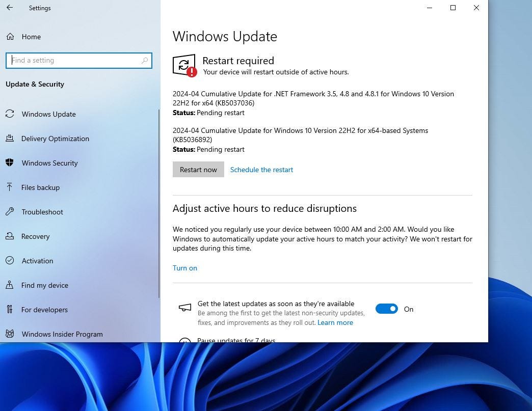
Task: Maximize the Settings window
Action: pyautogui.click(x=453, y=8)
